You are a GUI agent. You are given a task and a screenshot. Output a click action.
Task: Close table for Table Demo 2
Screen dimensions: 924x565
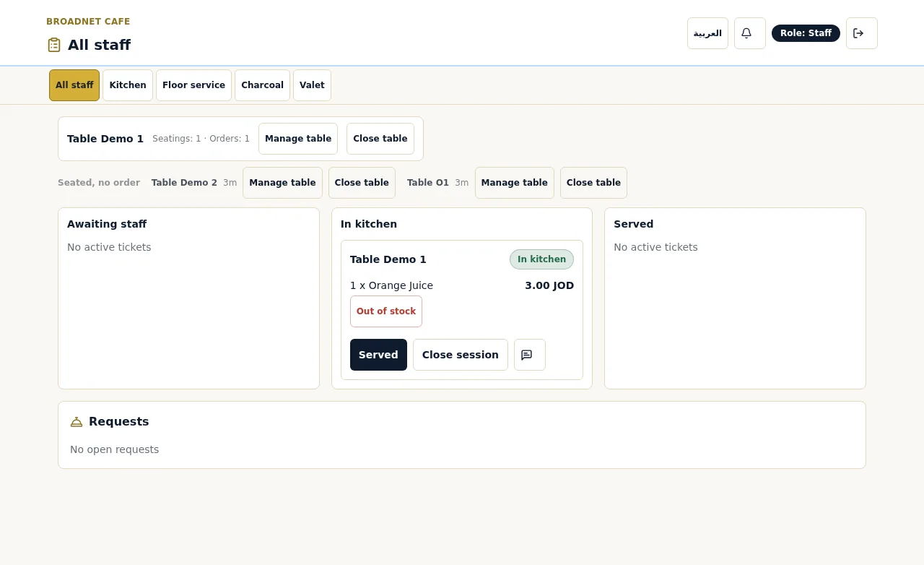click(362, 183)
